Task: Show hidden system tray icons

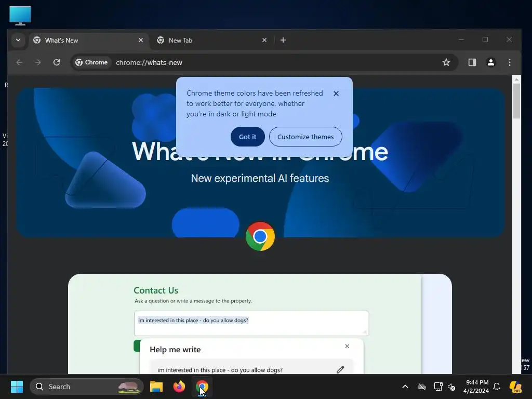Action: pos(405,387)
